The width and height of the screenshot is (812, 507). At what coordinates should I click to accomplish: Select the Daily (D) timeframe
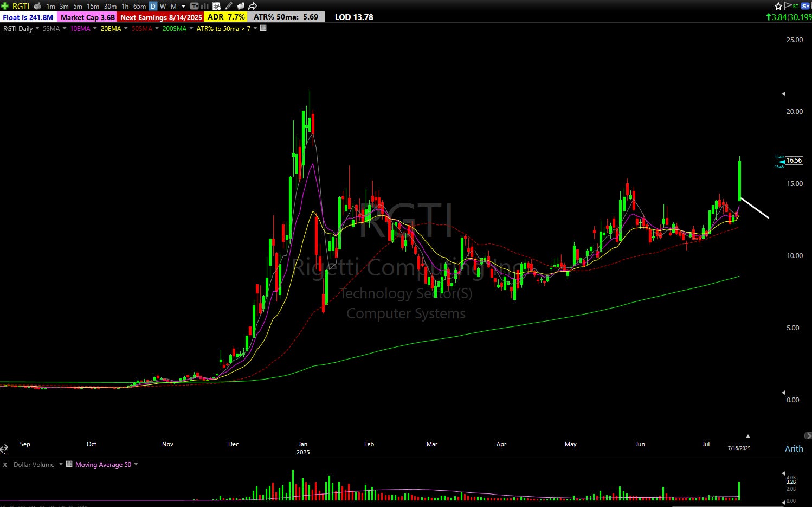click(x=153, y=6)
